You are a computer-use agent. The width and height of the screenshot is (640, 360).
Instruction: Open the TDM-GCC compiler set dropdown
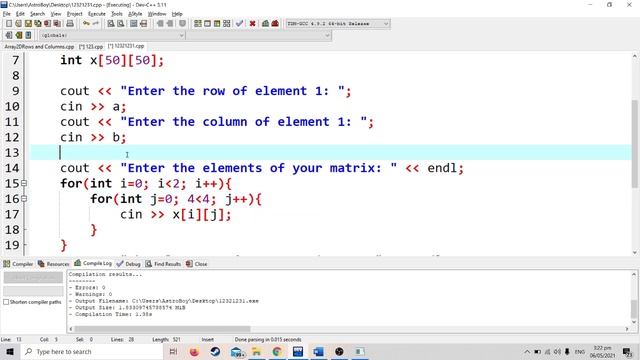[x=338, y=24]
